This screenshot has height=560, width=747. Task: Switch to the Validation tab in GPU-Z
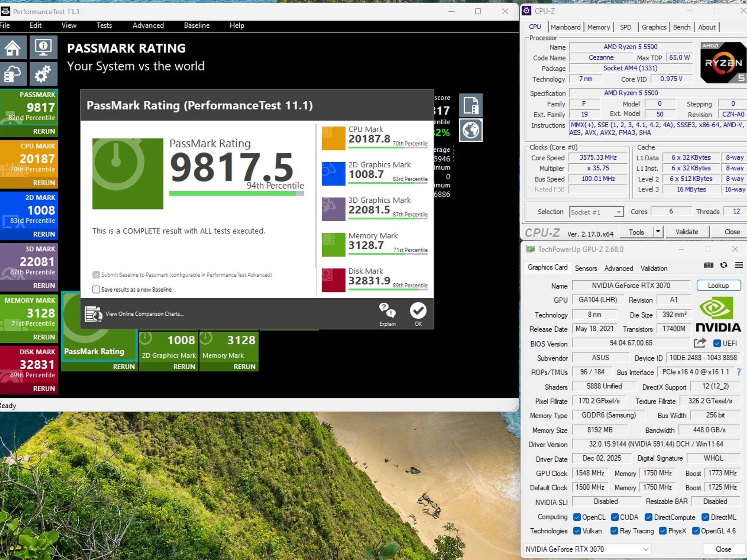click(x=654, y=268)
